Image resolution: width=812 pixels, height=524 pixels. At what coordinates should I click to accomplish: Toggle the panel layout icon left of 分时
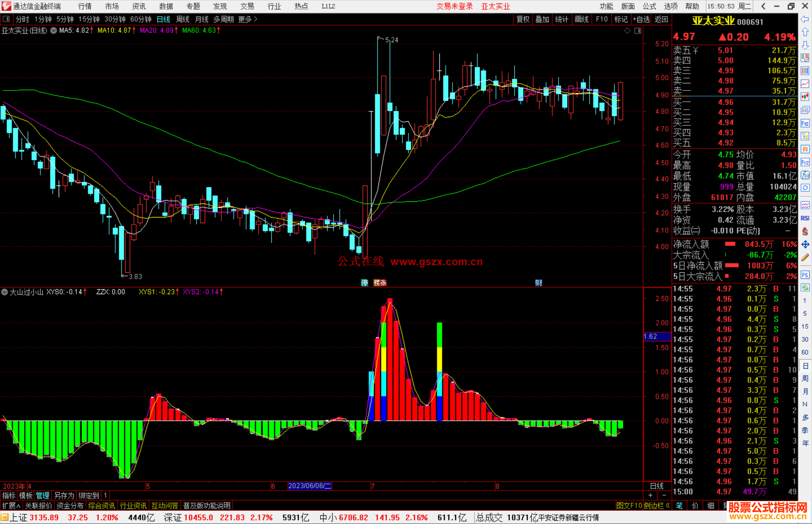[x=6, y=19]
